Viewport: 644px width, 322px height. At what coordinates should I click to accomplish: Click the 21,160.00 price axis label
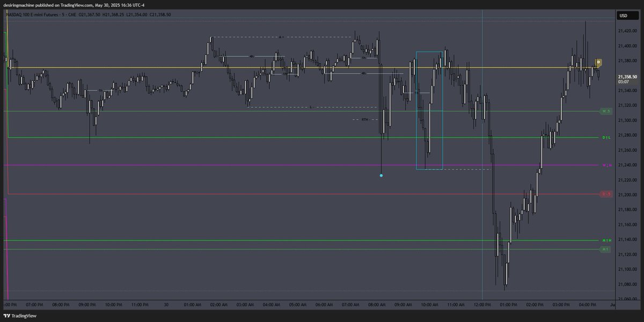(628, 225)
